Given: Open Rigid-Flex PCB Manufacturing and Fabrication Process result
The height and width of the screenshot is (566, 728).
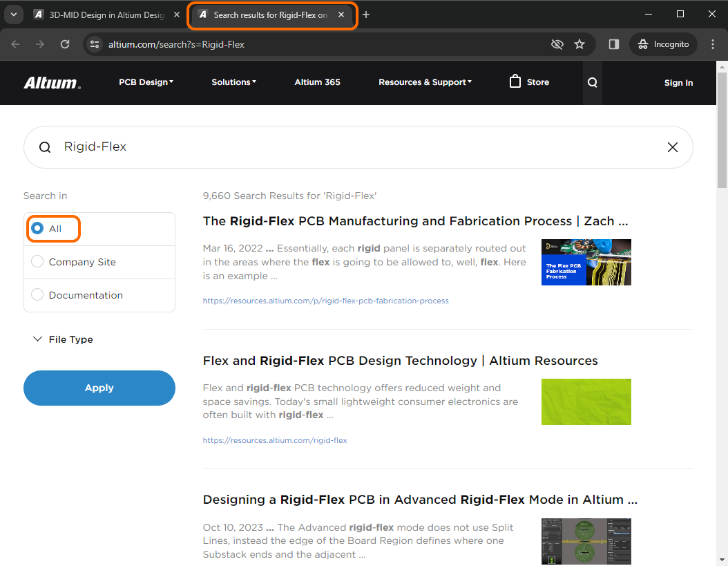Looking at the screenshot, I should [x=415, y=221].
